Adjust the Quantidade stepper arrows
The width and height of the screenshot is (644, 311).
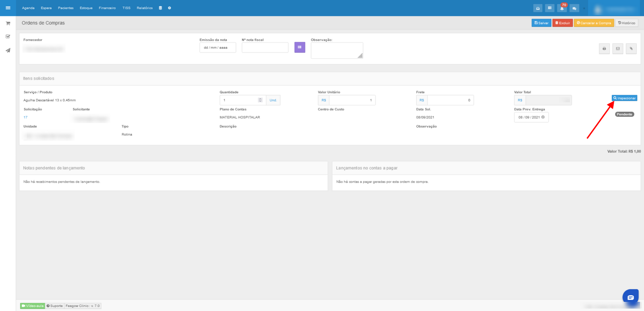coord(260,100)
